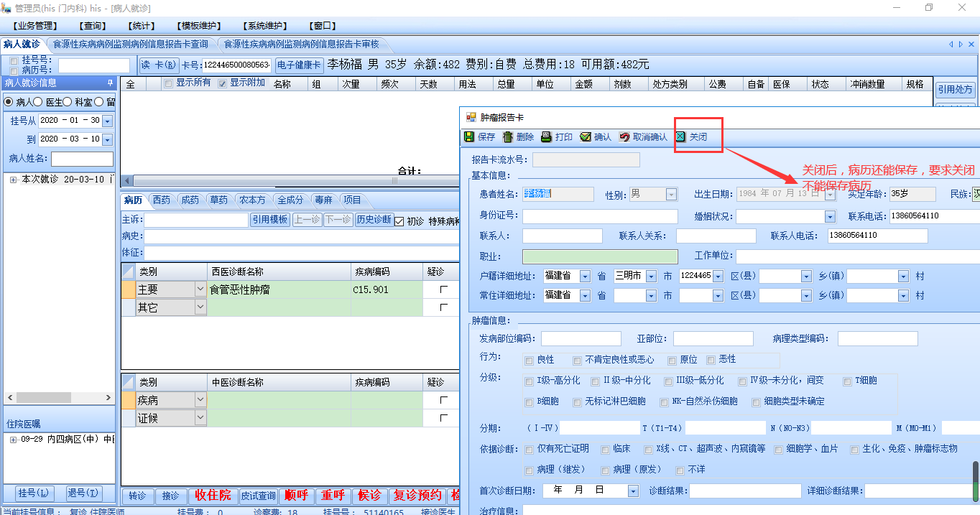Image resolution: width=980 pixels, height=515 pixels.
Task: Switch to the 毒麻 tab
Action: pyautogui.click(x=323, y=200)
